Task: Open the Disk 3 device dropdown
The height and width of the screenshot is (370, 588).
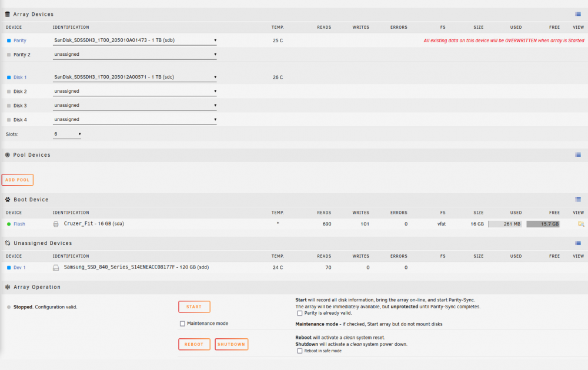Action: [135, 105]
